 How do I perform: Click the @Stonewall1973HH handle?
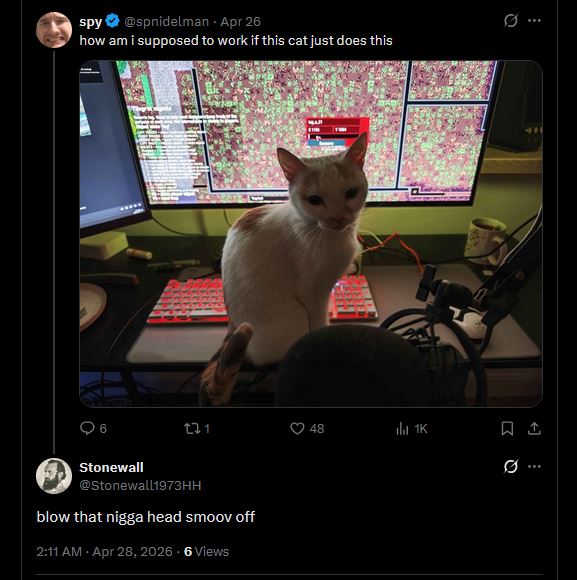pyautogui.click(x=140, y=485)
